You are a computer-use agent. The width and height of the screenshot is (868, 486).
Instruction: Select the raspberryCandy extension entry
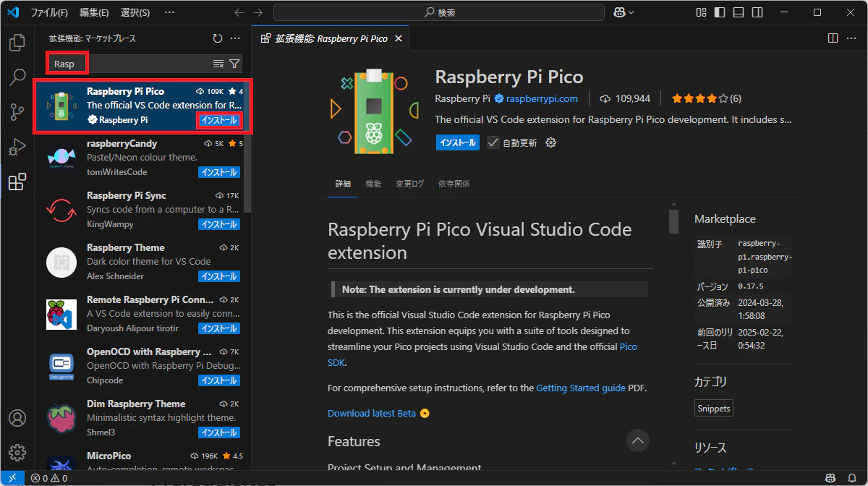pos(142,158)
